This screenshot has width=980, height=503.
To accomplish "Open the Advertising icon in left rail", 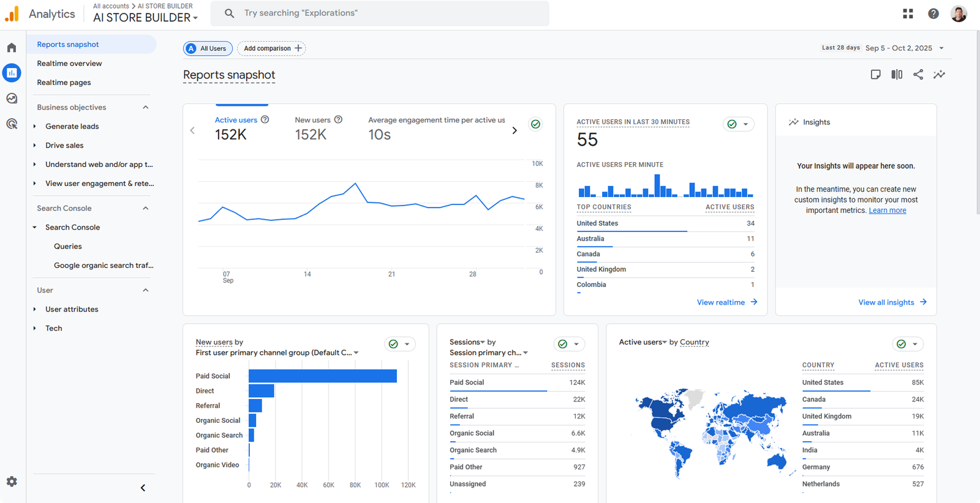I will coord(12,124).
